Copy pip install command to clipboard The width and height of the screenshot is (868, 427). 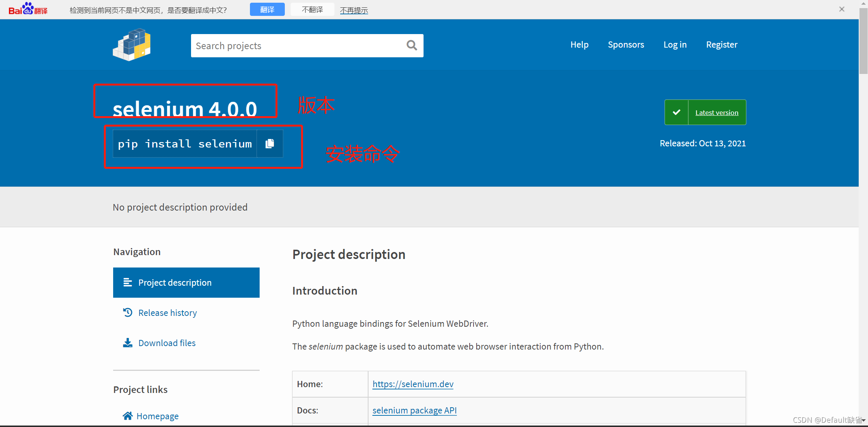pos(270,144)
